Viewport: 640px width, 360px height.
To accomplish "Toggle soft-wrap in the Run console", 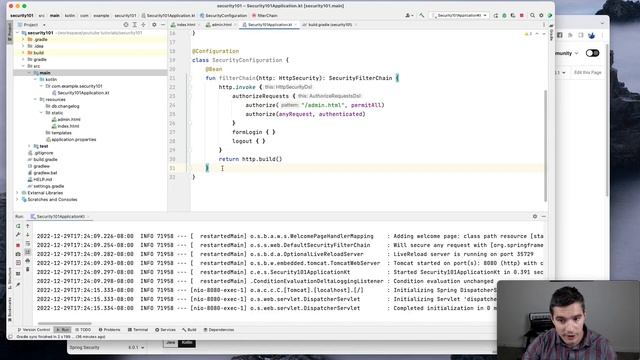I will [28, 243].
